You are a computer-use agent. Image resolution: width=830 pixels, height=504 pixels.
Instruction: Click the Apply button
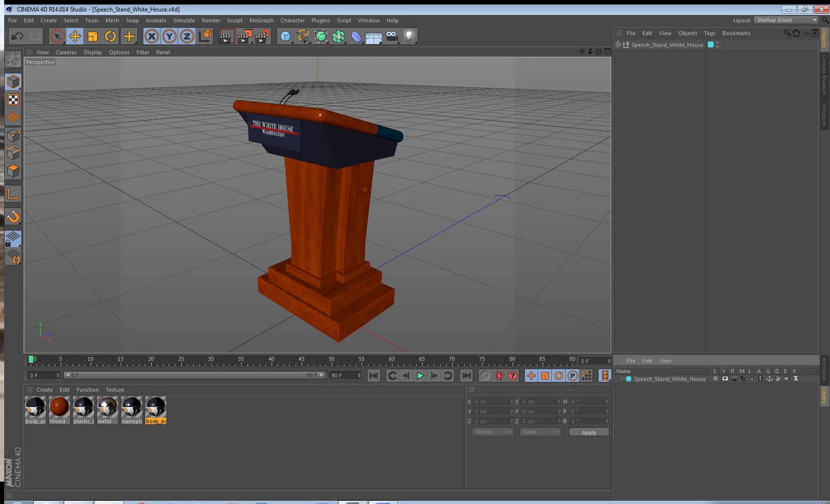point(589,432)
